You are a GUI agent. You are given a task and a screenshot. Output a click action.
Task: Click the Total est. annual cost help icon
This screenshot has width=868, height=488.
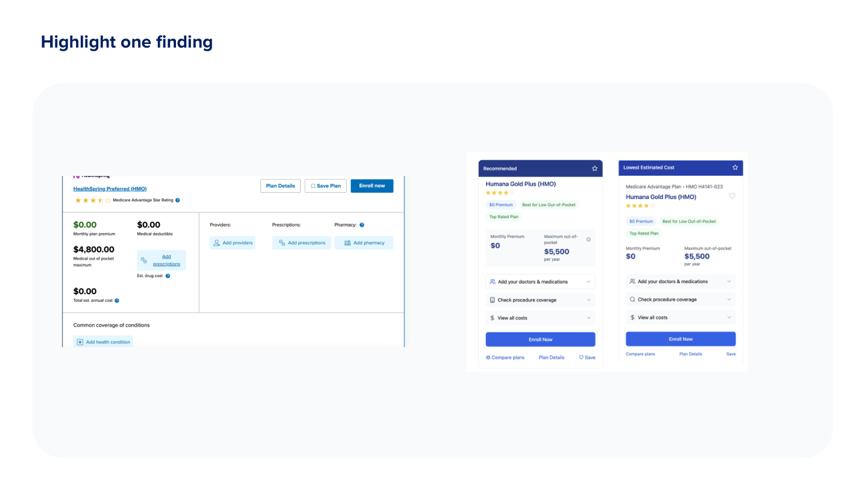(x=117, y=301)
